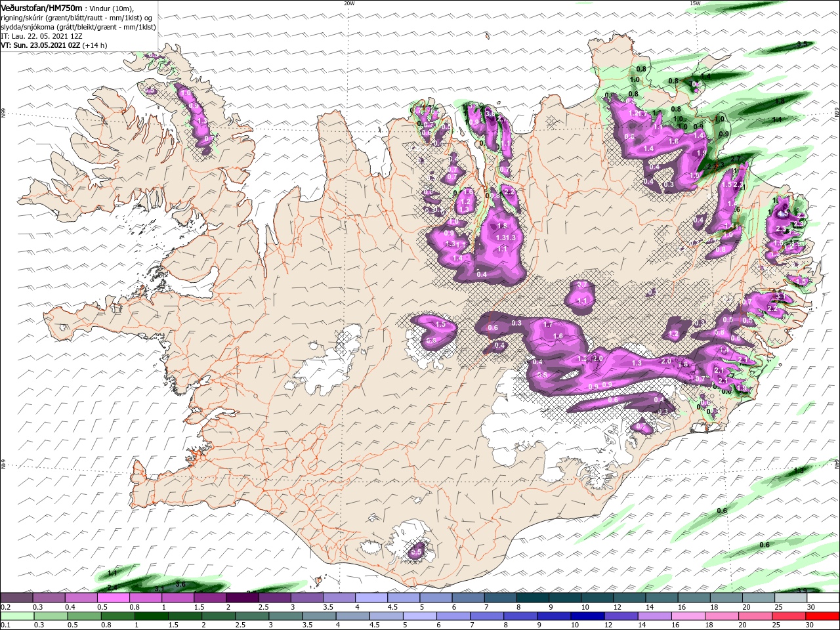
Task: Click the 1.5 snow value west of the central highlands
Action: pos(440,324)
